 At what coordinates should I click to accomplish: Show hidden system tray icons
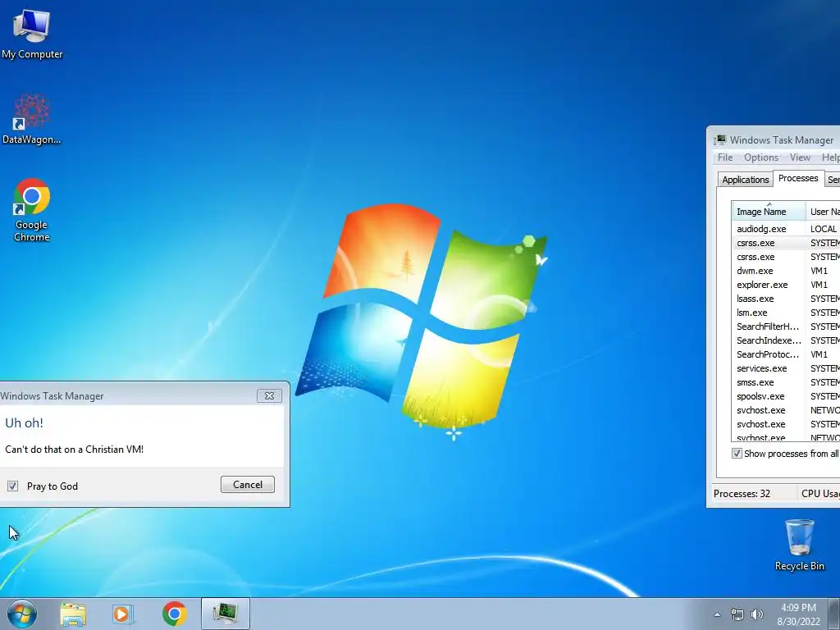tap(717, 614)
